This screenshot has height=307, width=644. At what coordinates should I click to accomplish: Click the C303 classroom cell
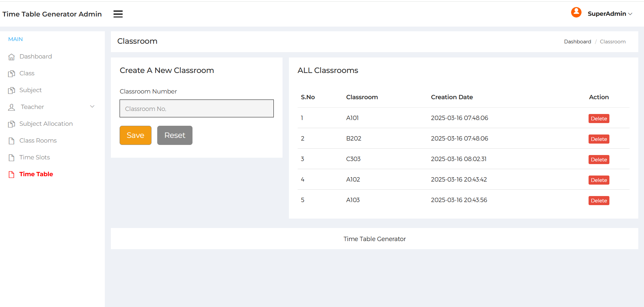pos(353,159)
